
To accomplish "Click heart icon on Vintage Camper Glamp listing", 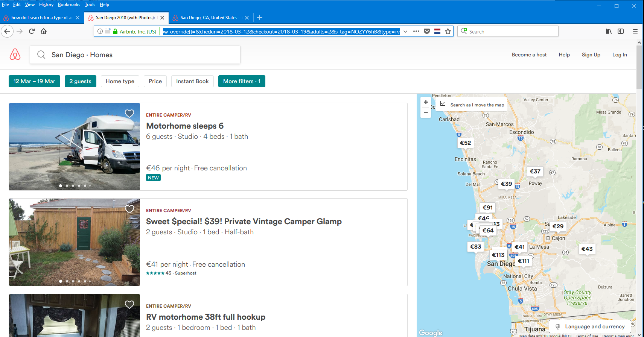I will [x=129, y=209].
